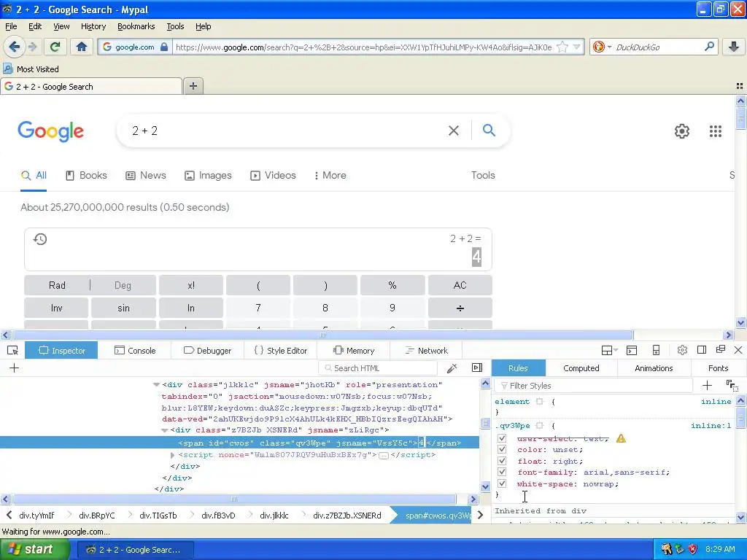Viewport: 747px width, 560px height.
Task: Toggle the inspector sidebar pane icon
Action: click(477, 367)
